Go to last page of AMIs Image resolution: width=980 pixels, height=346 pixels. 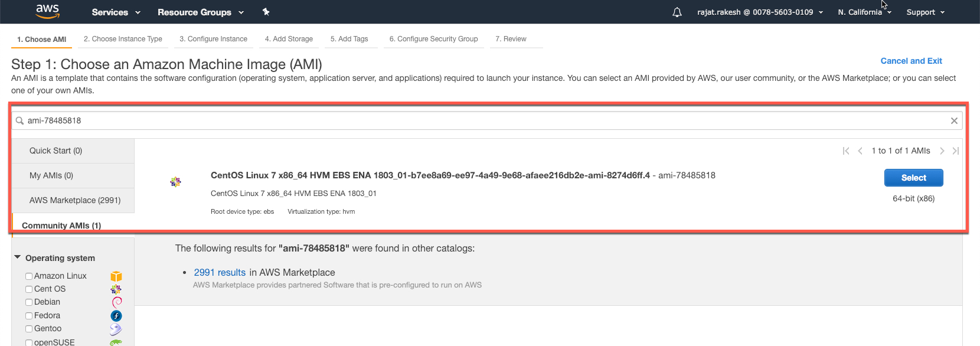(x=956, y=151)
